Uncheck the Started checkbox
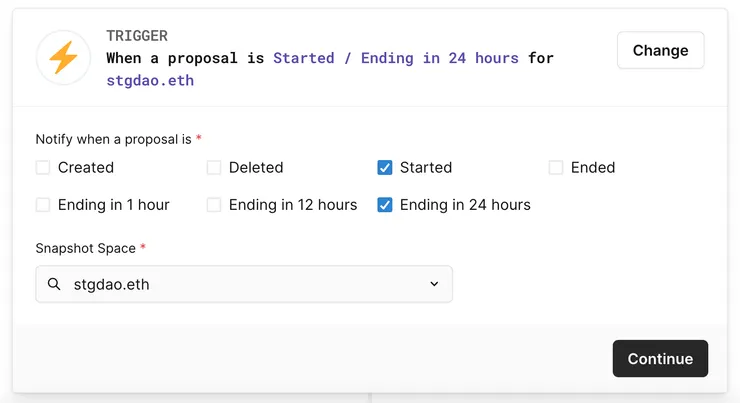 pyautogui.click(x=385, y=168)
